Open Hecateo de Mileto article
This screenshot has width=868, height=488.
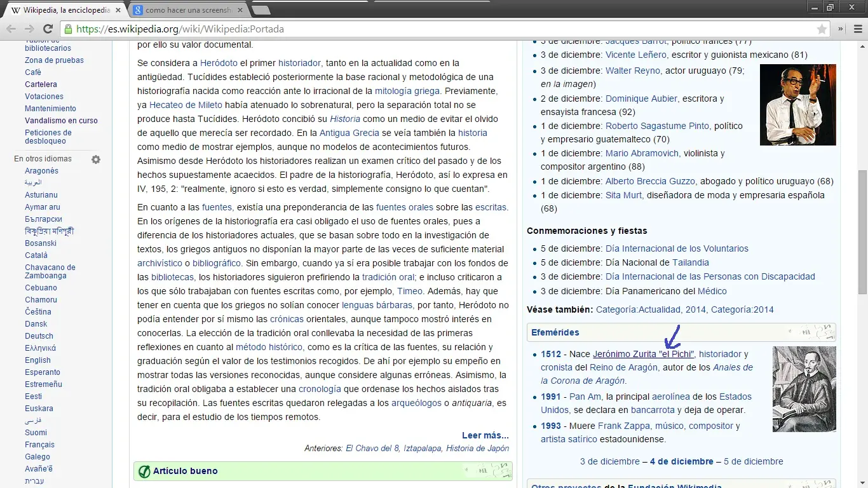(x=186, y=105)
